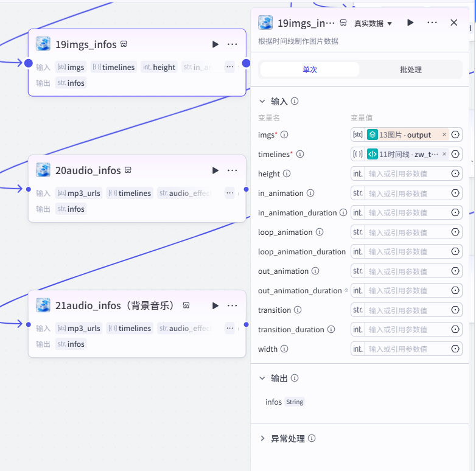
Task: Open more options for 19imgs_infos node
Action: click(233, 44)
